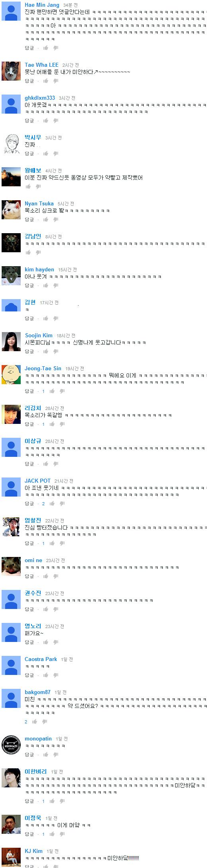This screenshot has height=868, width=207.
Task: Click Nyan Tsuka's white cat avatar
Action: [x=11, y=210]
